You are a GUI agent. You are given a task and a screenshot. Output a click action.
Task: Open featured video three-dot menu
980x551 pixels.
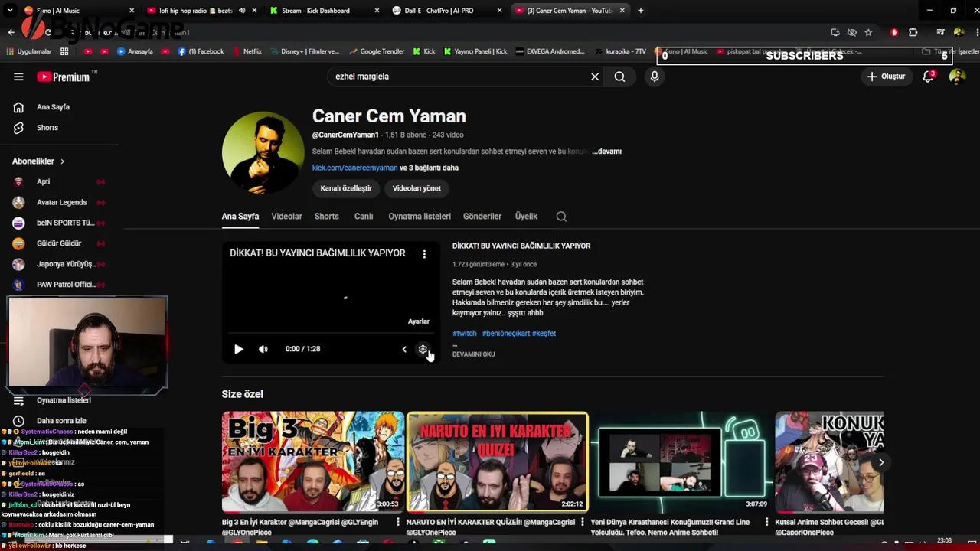pos(424,253)
